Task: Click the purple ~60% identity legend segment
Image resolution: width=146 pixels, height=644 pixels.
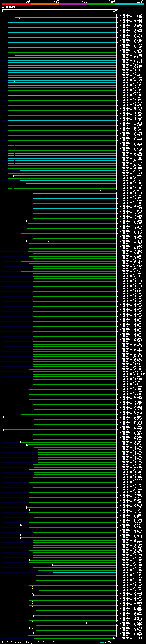Action: 73,4
